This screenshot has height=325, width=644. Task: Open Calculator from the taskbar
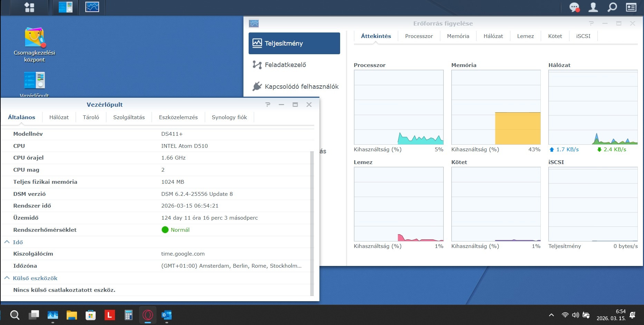[x=128, y=315]
